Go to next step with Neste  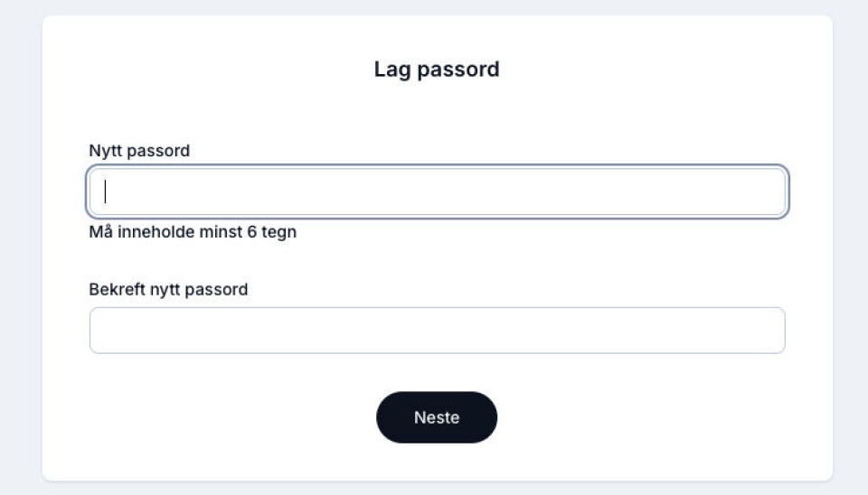pos(437,417)
